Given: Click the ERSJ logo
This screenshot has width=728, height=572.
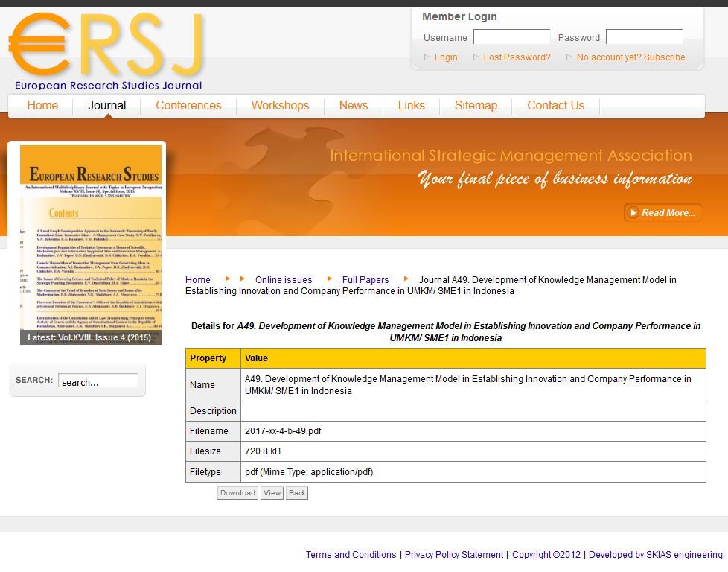Looking at the screenshot, I should [x=106, y=51].
